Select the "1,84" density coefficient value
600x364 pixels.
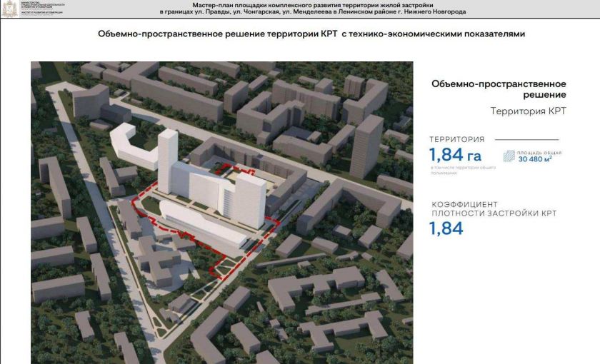point(446,228)
